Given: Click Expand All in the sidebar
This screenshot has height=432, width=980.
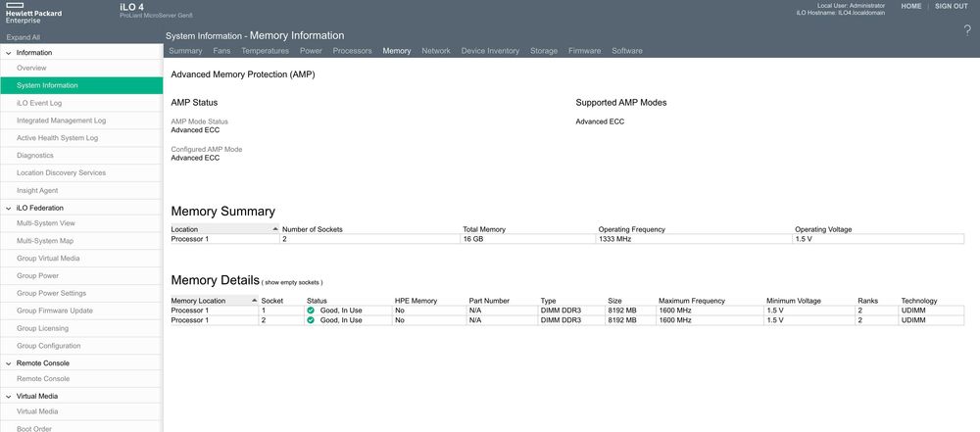Looking at the screenshot, I should click(x=24, y=37).
